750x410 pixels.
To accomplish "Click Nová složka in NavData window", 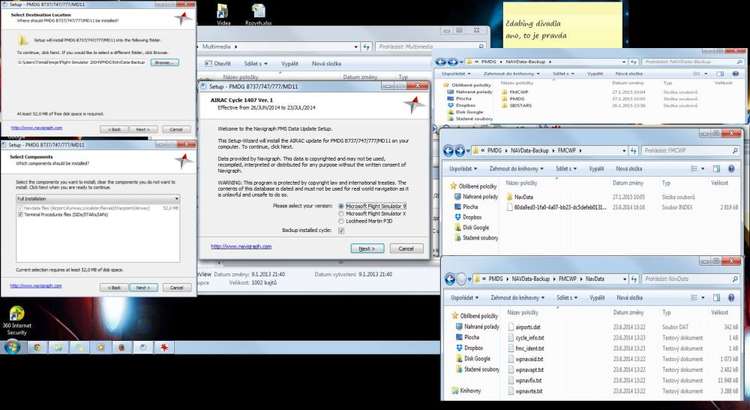I will (629, 298).
